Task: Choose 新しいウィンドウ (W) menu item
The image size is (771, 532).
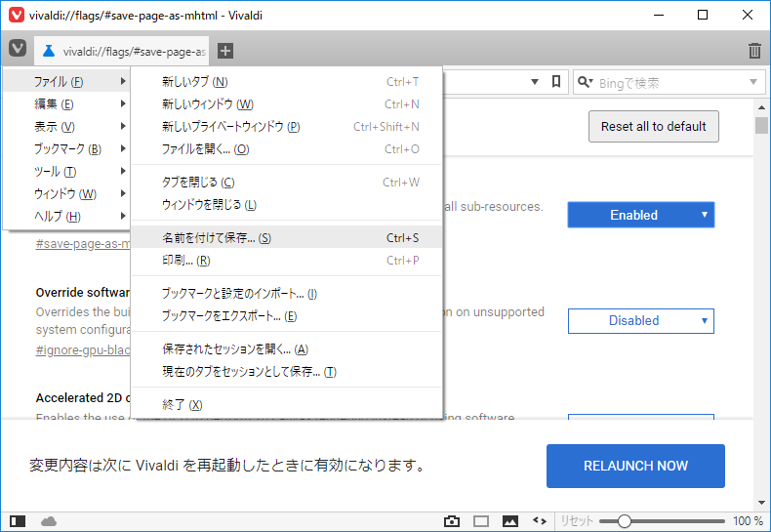Action: (x=287, y=104)
